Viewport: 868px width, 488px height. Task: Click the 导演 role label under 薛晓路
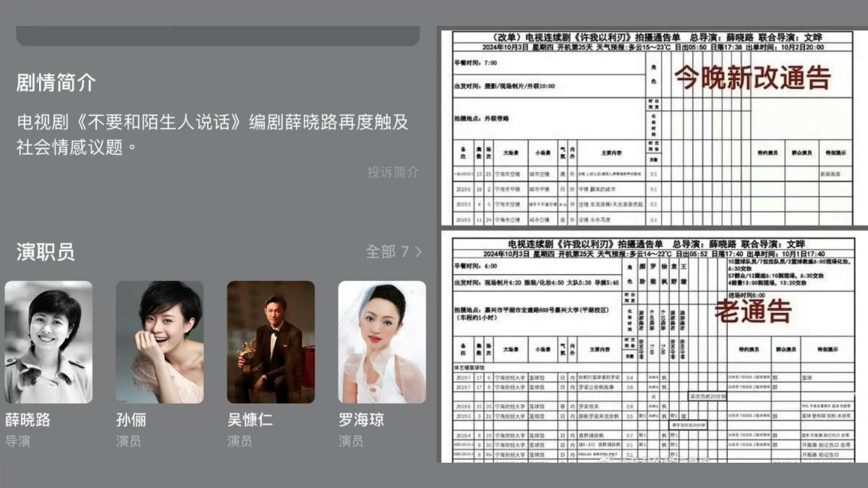17,441
